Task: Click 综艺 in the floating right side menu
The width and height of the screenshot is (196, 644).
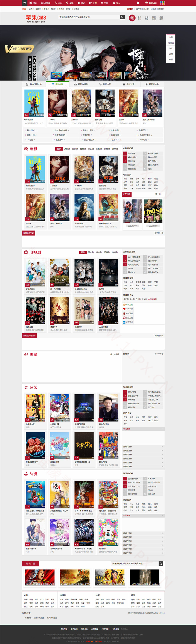Action: click(x=171, y=48)
